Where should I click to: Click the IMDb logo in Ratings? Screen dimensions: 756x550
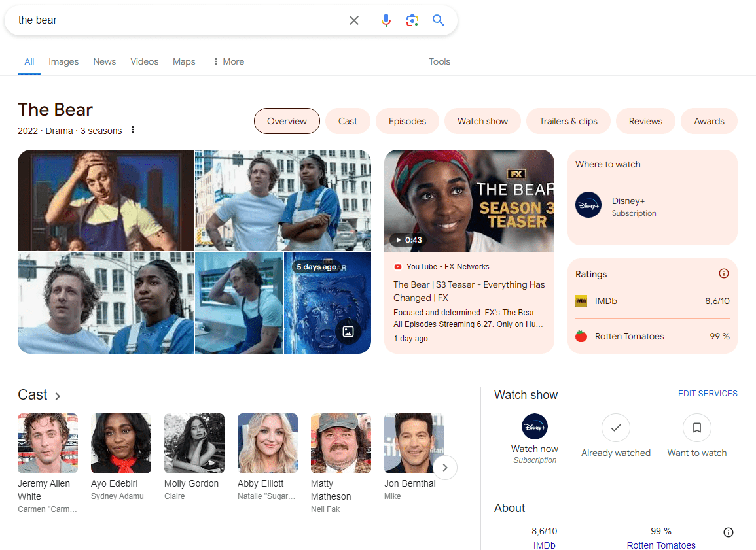point(581,301)
